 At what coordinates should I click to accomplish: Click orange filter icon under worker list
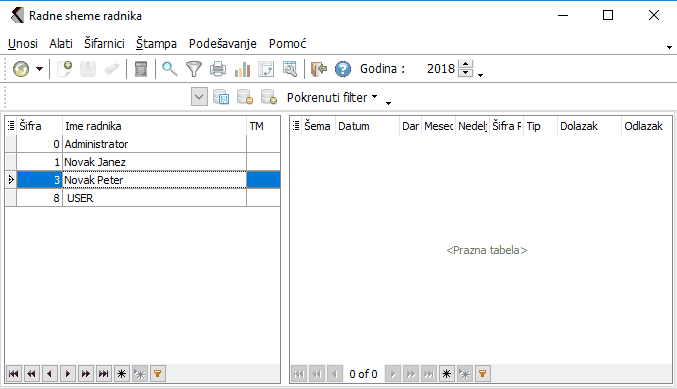(158, 373)
